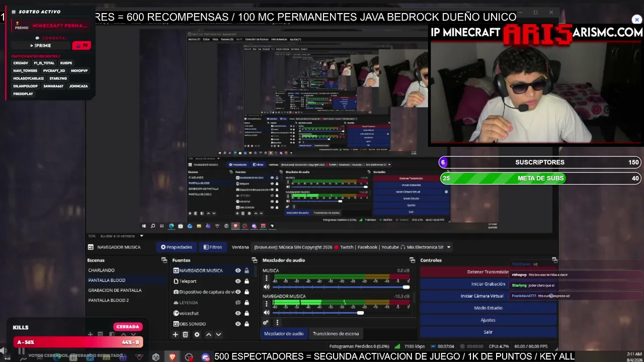Click MUSICA volume slider handle
The height and width of the screenshot is (362, 644).
406,287
